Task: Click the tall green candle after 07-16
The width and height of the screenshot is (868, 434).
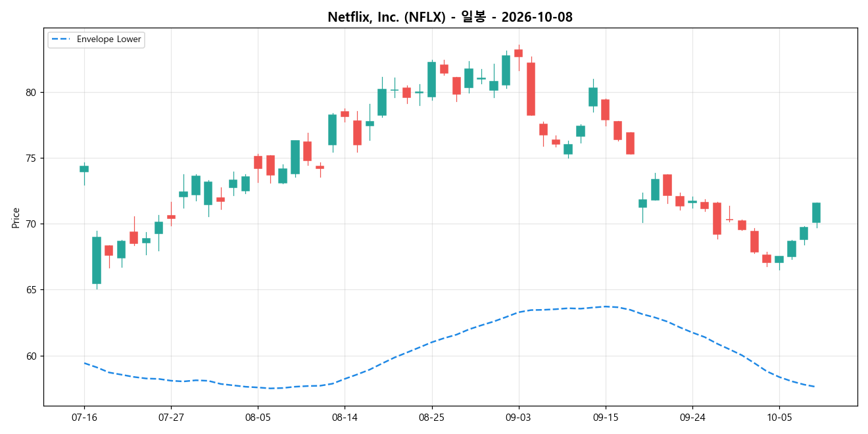Action: (97, 260)
